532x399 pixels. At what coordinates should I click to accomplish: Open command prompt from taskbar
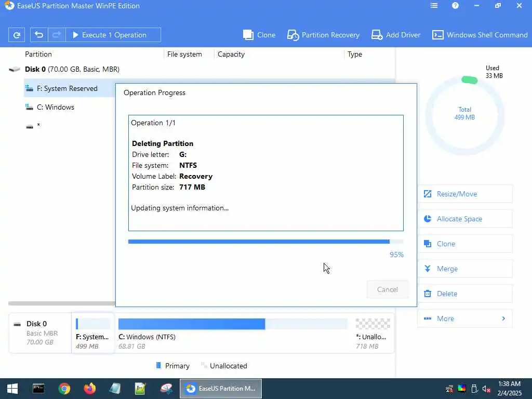pos(38,389)
